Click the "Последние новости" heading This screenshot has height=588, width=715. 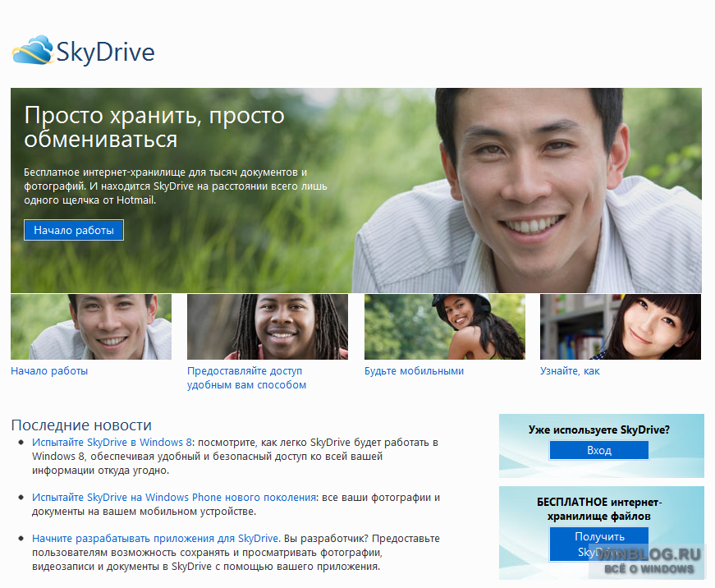tap(81, 425)
